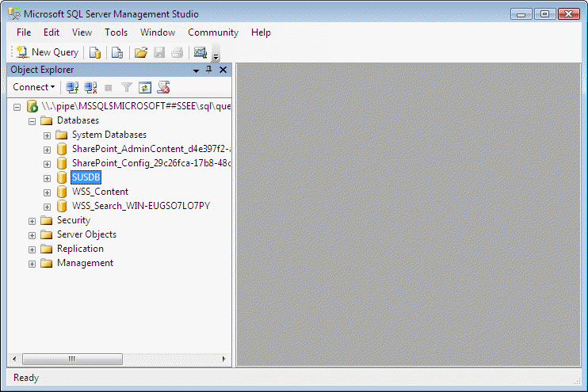Expand the WSS_Search_WIN-EUGSO7LO7PY node
588x392 pixels.
point(47,207)
